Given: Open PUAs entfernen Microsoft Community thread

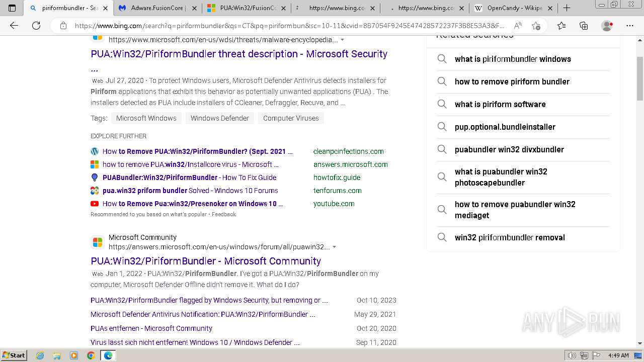Looking at the screenshot, I should (x=151, y=328).
